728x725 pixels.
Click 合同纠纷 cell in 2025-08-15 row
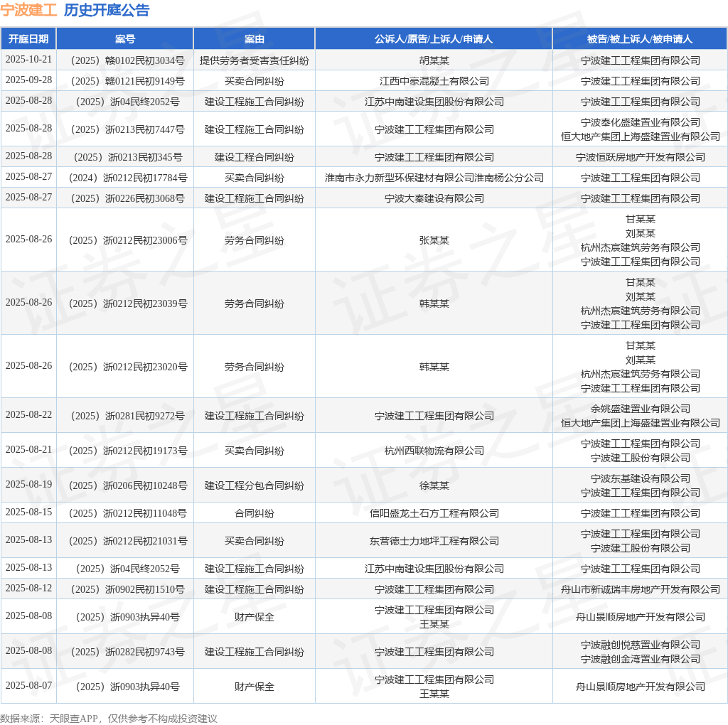pos(255,513)
